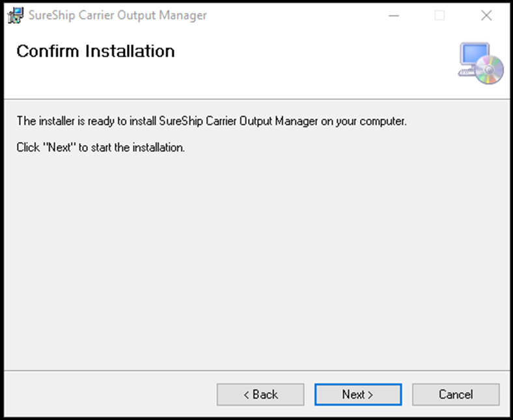Go back with the Back button
This screenshot has width=513, height=420.
[260, 395]
